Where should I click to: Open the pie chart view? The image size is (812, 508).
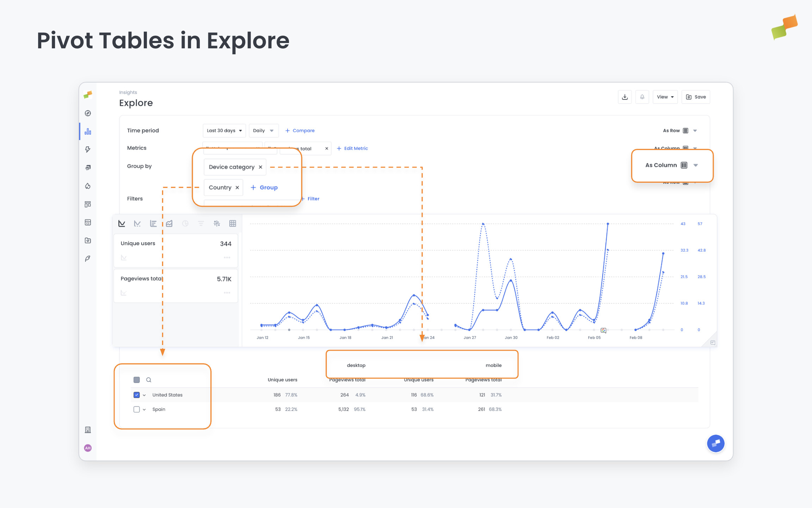(185, 223)
